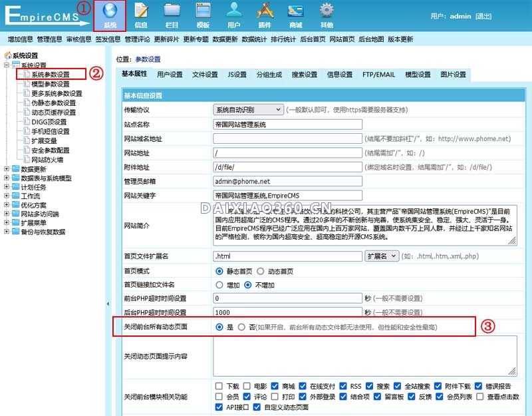
Task: Select 否 for 关闭前台所有动态页面
Action: click(x=241, y=327)
